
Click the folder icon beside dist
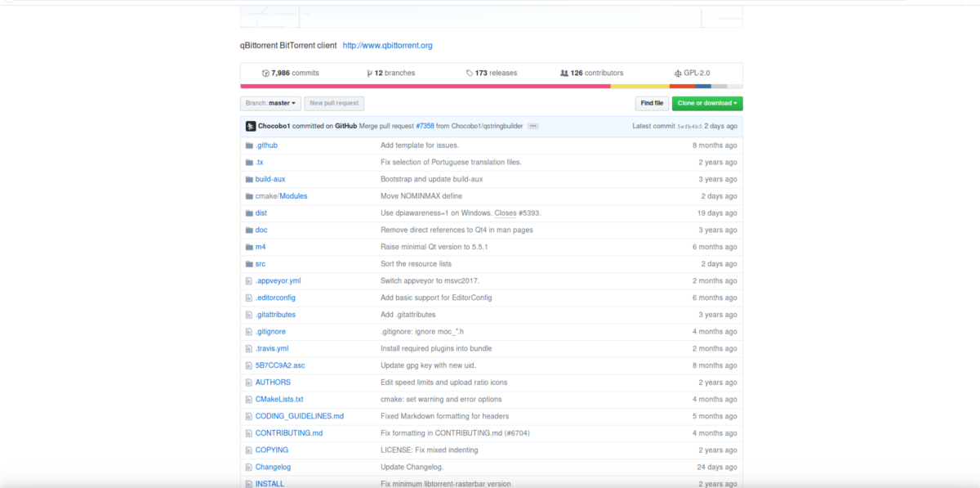point(249,213)
